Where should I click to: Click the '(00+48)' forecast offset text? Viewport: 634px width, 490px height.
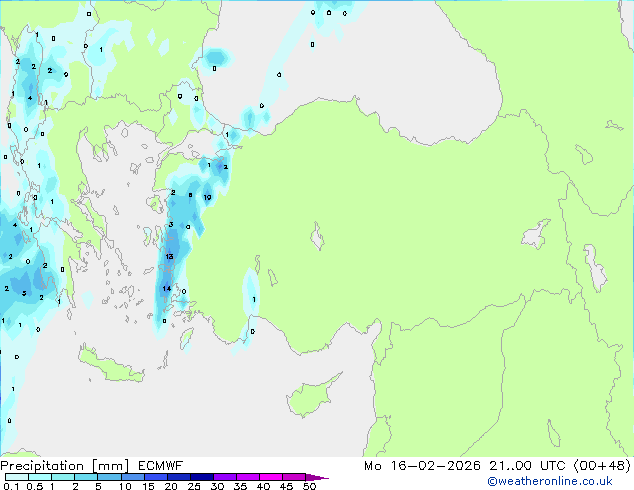coord(602,466)
